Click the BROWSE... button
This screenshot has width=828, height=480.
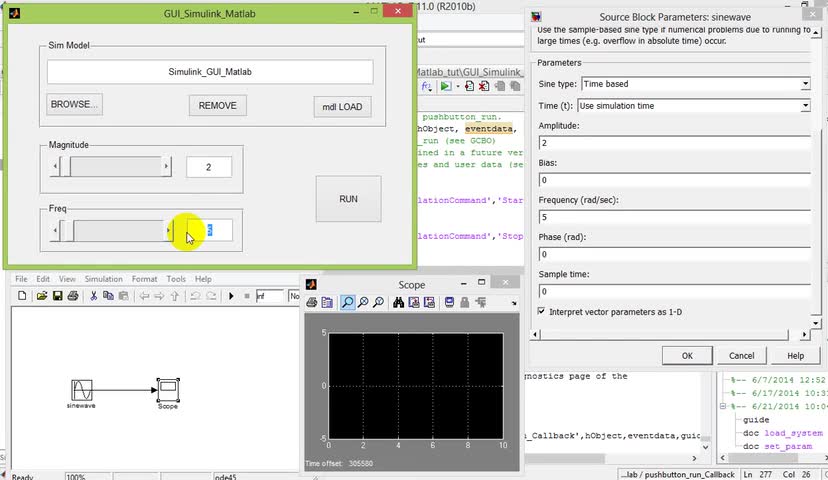coord(74,105)
